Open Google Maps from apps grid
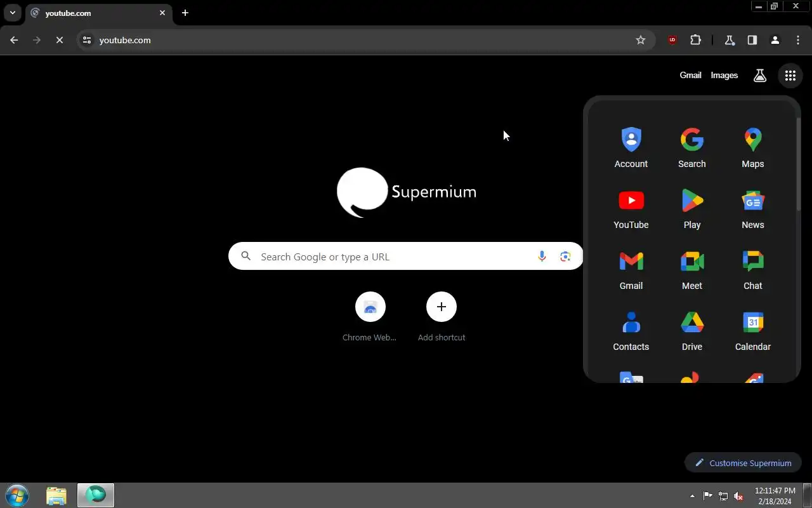Image resolution: width=812 pixels, height=508 pixels. pos(753,147)
